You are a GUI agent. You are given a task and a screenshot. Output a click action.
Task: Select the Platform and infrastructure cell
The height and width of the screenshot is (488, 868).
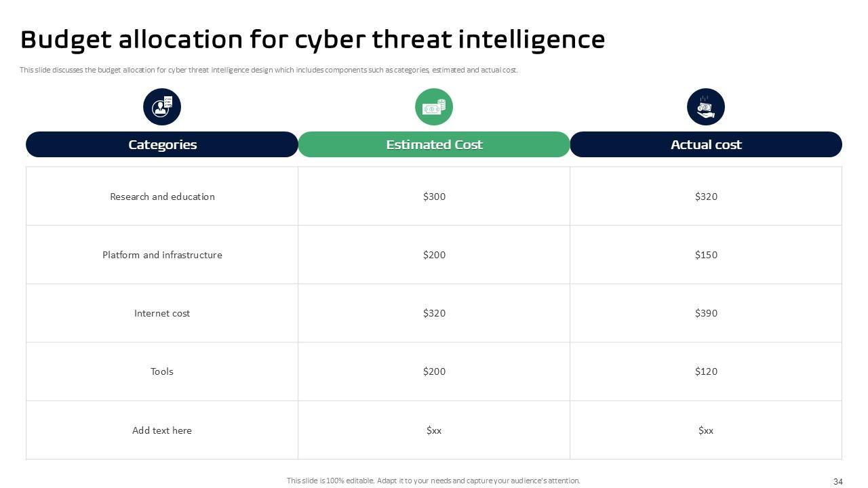coord(162,255)
